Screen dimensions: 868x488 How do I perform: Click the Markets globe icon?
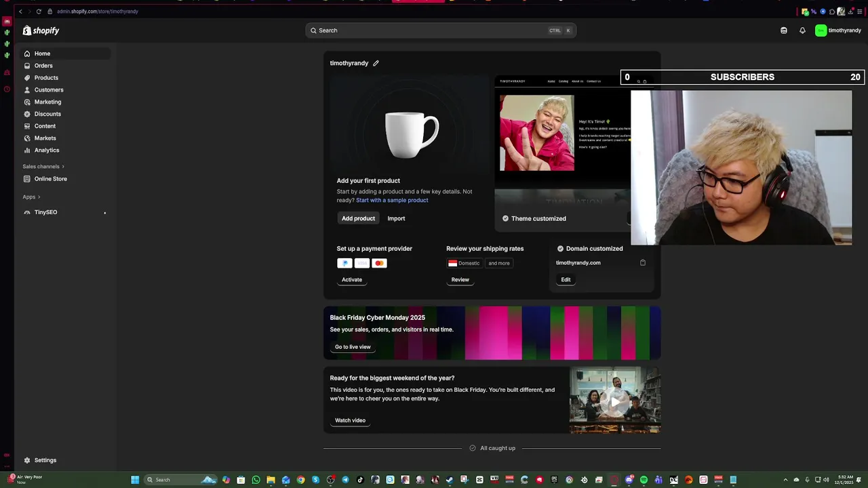point(27,138)
